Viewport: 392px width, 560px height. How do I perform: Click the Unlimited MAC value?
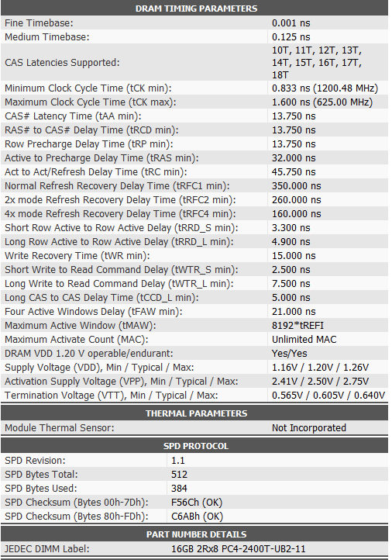(304, 339)
